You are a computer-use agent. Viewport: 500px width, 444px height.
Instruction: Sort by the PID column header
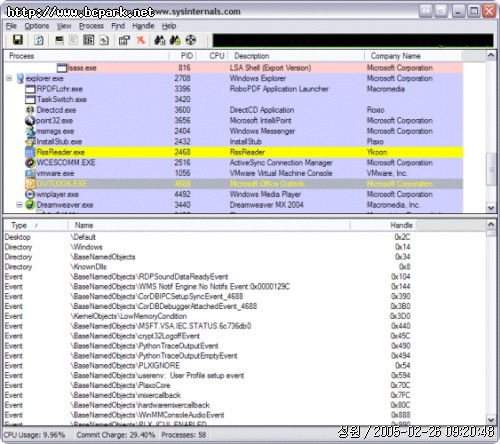click(183, 56)
